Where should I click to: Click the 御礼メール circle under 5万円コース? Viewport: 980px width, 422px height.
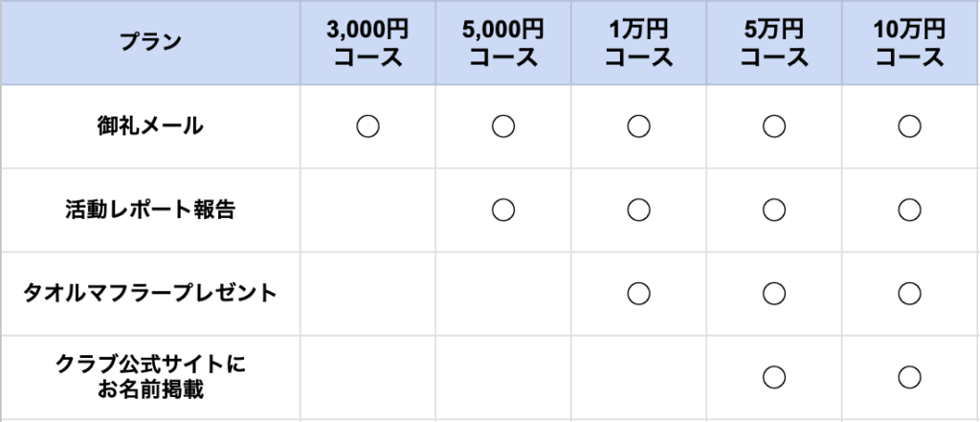pyautogui.click(x=774, y=125)
